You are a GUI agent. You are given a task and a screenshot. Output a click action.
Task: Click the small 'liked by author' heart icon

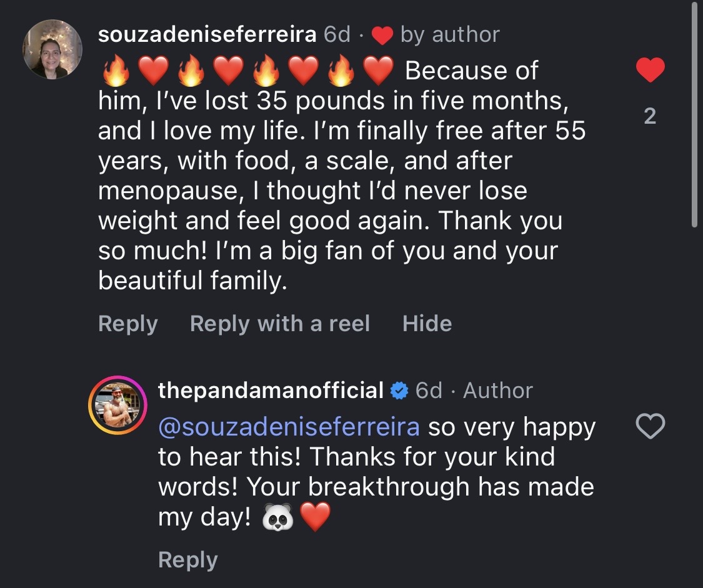[x=382, y=36]
